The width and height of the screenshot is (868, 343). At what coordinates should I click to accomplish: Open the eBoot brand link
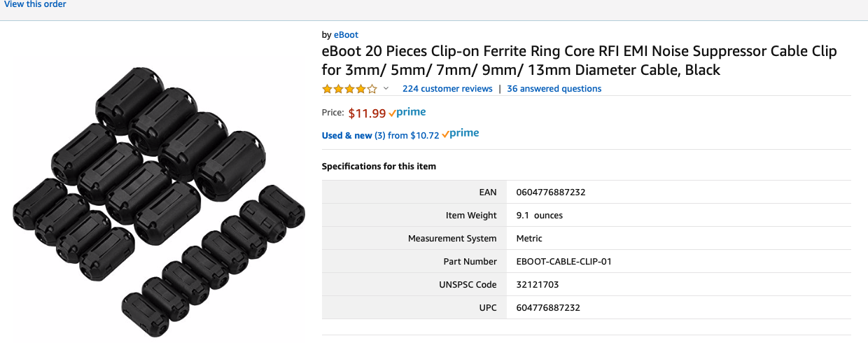click(346, 34)
